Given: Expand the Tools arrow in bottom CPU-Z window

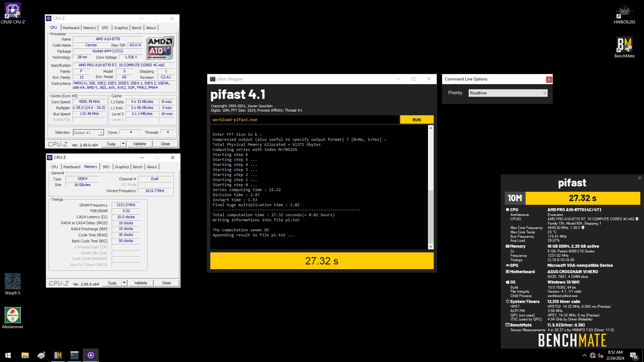Looking at the screenshot, I should (124, 283).
